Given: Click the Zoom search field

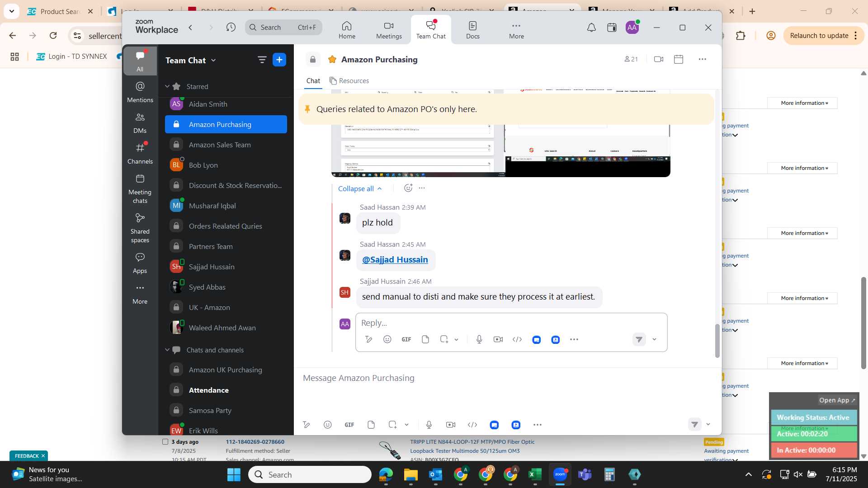Looking at the screenshot, I should [x=283, y=28].
